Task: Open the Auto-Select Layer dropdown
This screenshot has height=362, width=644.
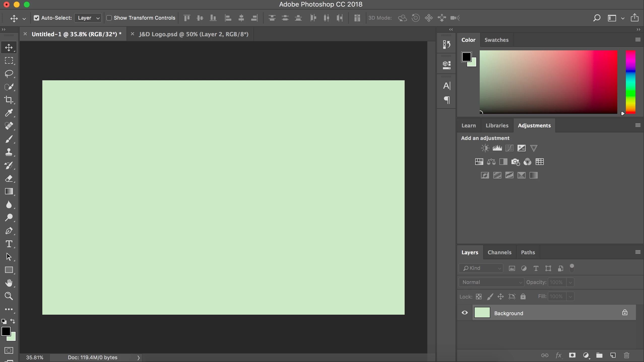Action: tap(88, 18)
